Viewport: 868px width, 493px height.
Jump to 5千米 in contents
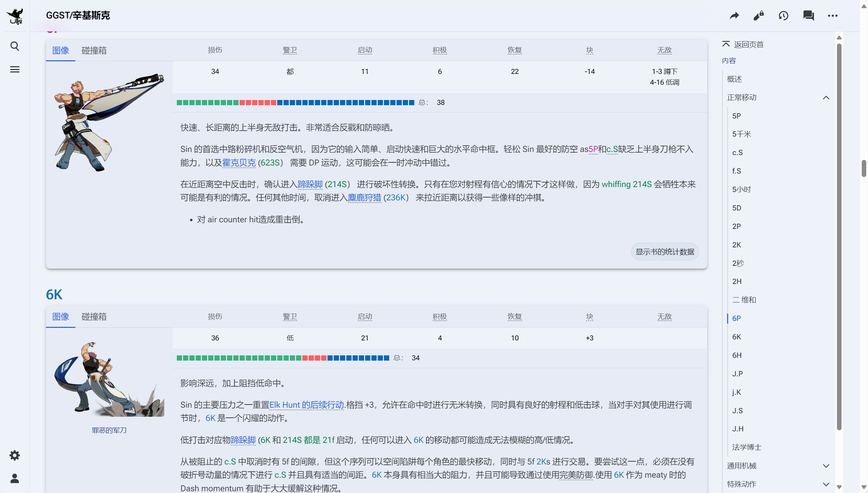[x=741, y=134]
